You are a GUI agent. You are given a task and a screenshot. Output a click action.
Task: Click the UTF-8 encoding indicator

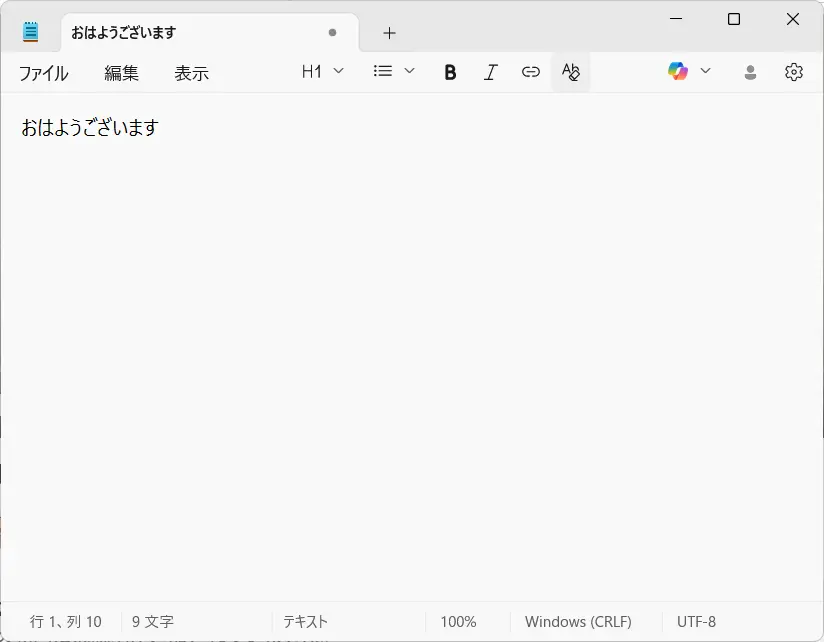696,622
